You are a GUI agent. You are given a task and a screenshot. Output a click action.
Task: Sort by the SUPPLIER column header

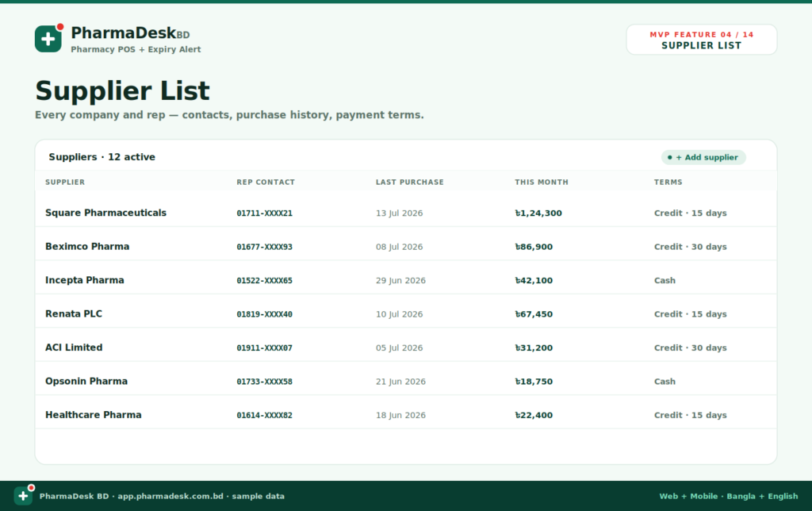[65, 182]
